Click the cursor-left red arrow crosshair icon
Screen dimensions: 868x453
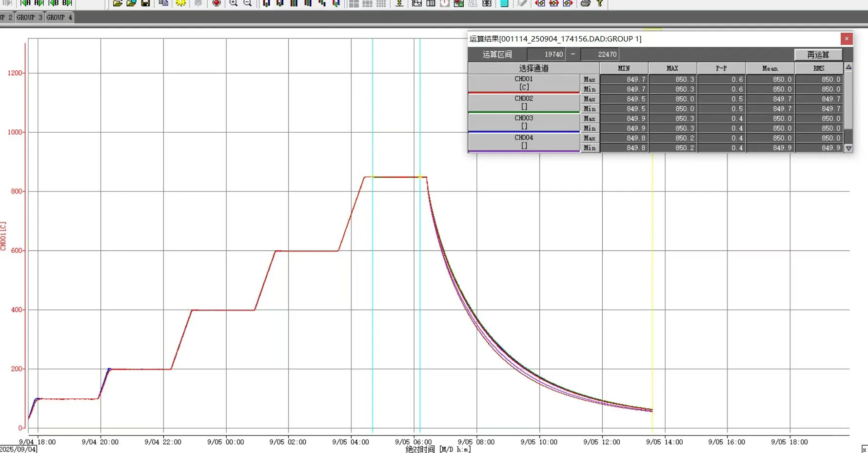pos(540,3)
